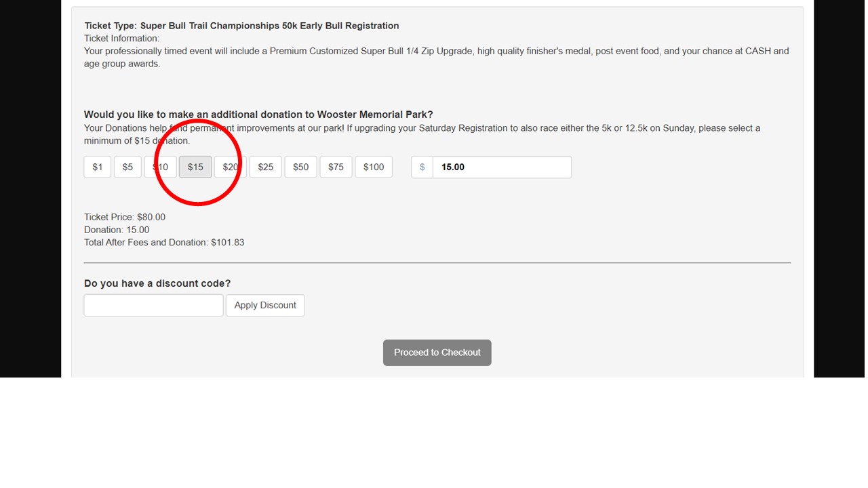Viewport: 868px width, 488px height.
Task: Select the $20 donation amount
Action: (x=230, y=167)
